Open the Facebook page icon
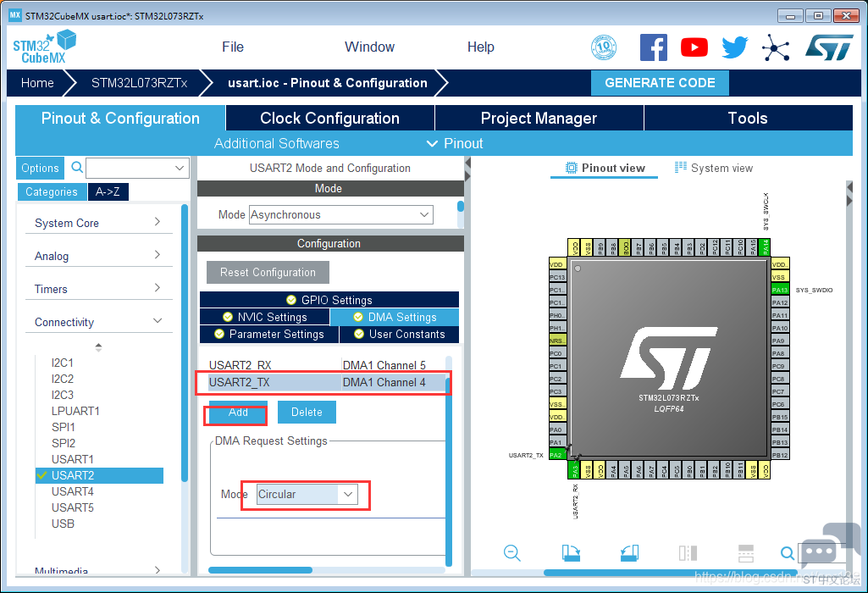Viewport: 868px width, 593px height. [653, 47]
